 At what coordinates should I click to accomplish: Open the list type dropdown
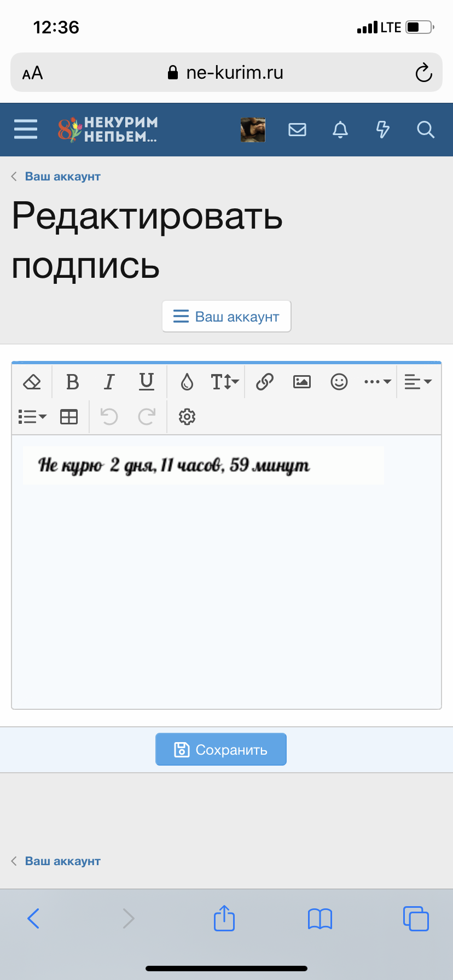(x=32, y=417)
